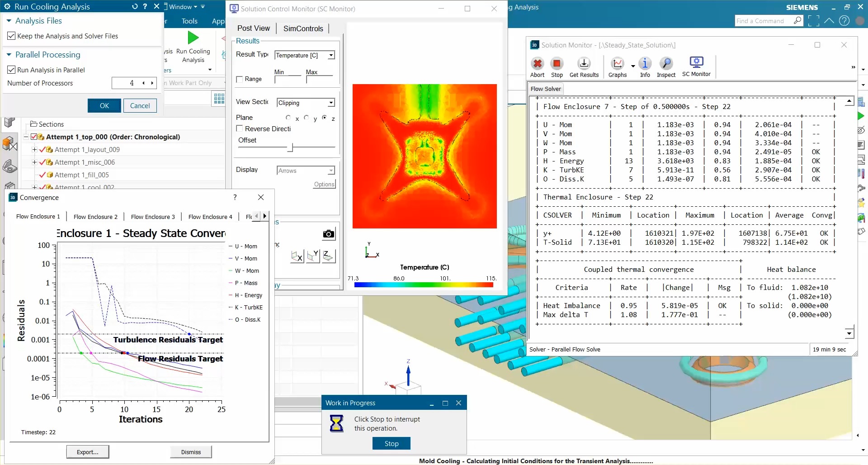
Task: Open the Flow Enclosure 4 convergence tab
Action: 210,217
